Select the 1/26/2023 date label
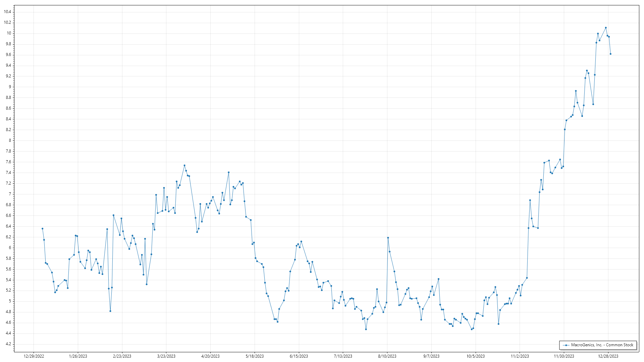The image size is (644, 362). click(x=78, y=356)
